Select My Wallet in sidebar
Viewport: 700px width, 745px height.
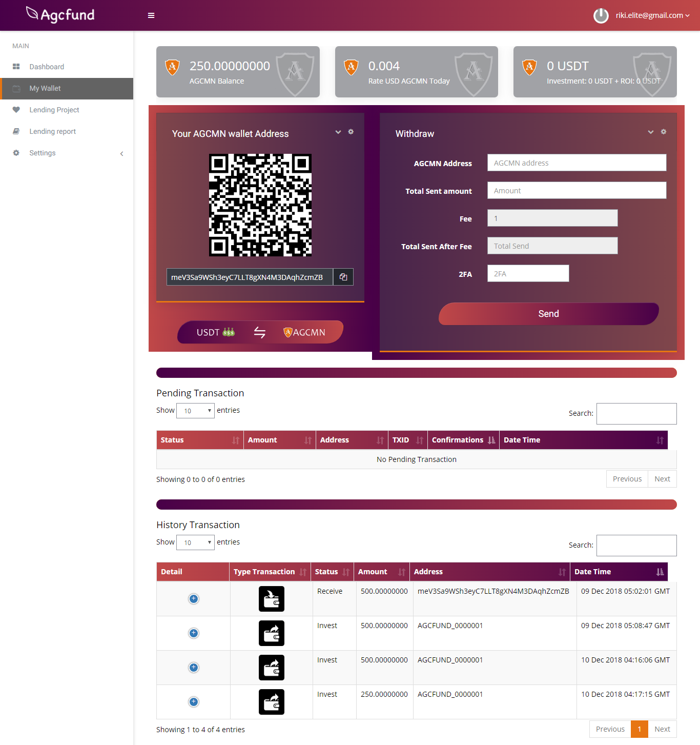(x=67, y=89)
